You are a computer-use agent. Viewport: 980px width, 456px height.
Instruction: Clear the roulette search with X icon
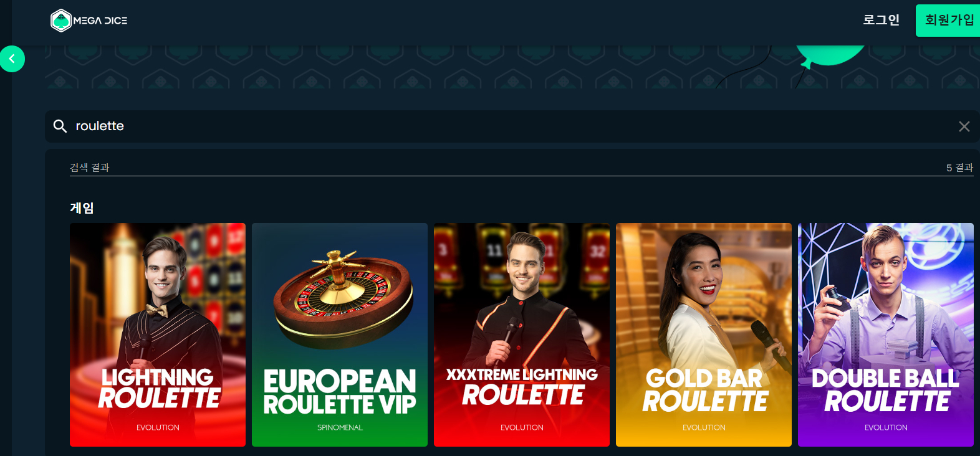(x=964, y=126)
